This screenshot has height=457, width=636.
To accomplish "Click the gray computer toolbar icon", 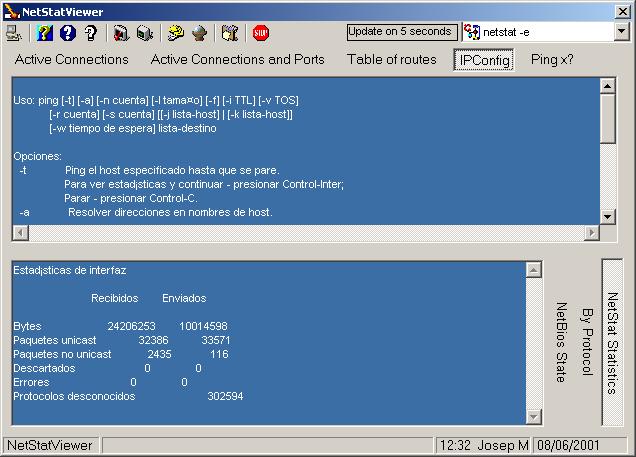I will tap(145, 33).
